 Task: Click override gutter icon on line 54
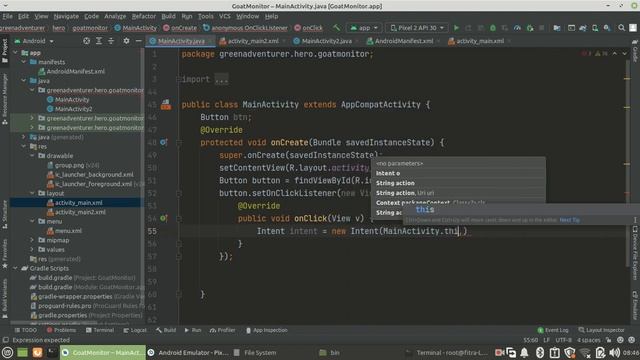pyautogui.click(x=163, y=218)
